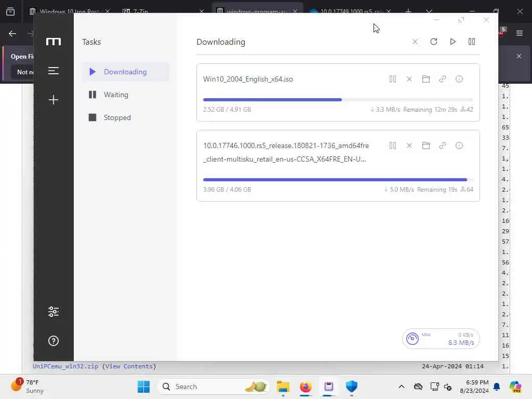Click Win10_2004_English_x64.iso progress bar
The image size is (532, 399).
click(338, 100)
